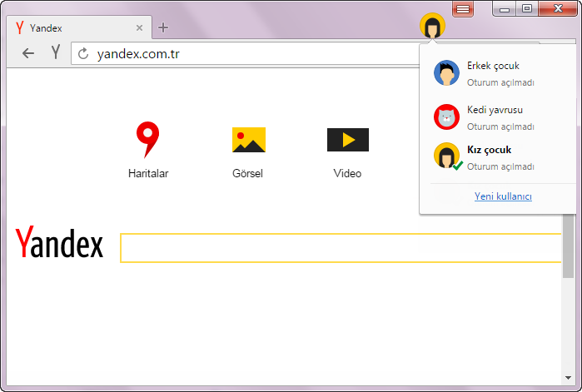Click the Kedi yavrusu cat avatar
Viewport: 582px width, 392px height.
pyautogui.click(x=446, y=117)
